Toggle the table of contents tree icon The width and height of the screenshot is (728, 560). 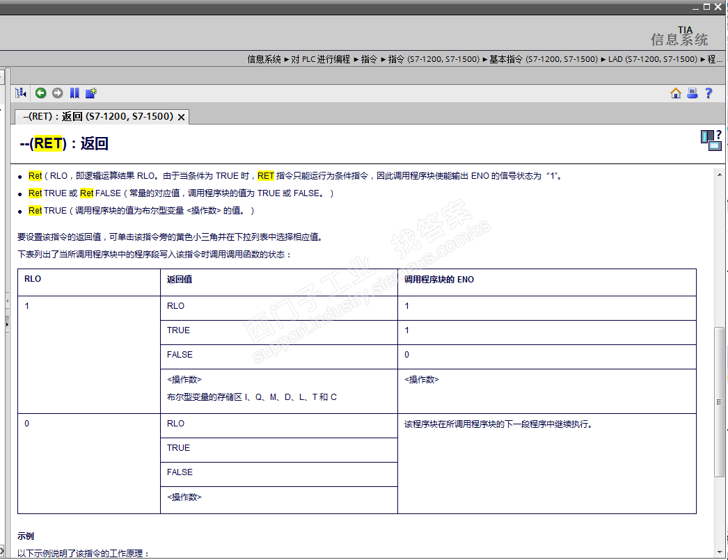click(x=20, y=93)
